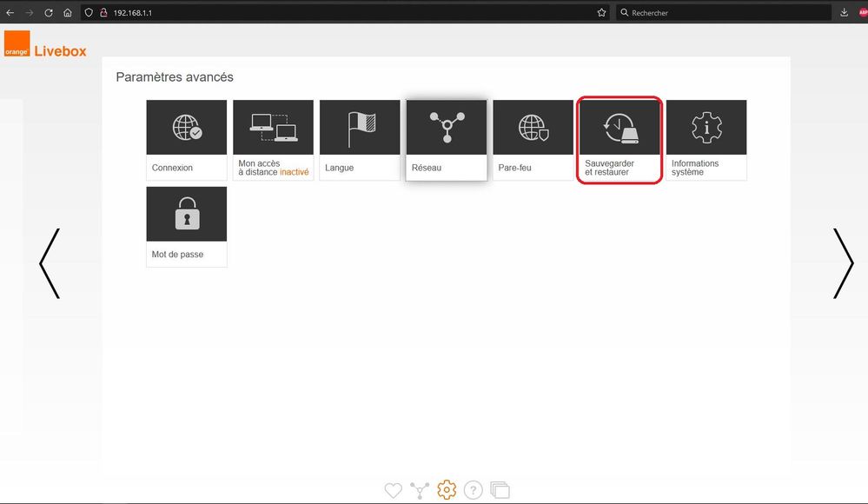Click the Orange Livebox logo
The width and height of the screenshot is (868, 504).
tap(45, 46)
